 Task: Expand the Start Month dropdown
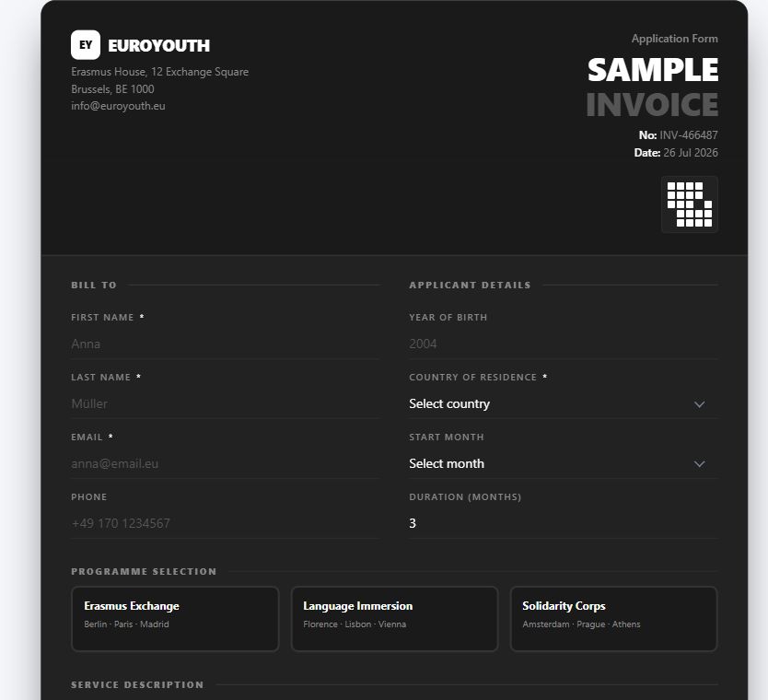click(564, 464)
